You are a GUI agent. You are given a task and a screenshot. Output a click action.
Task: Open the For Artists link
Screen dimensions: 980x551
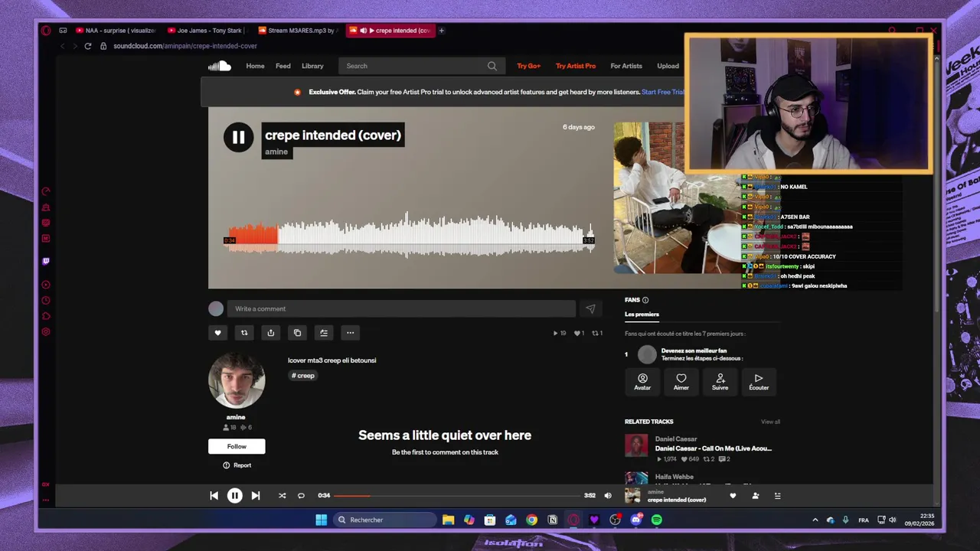[x=626, y=66]
